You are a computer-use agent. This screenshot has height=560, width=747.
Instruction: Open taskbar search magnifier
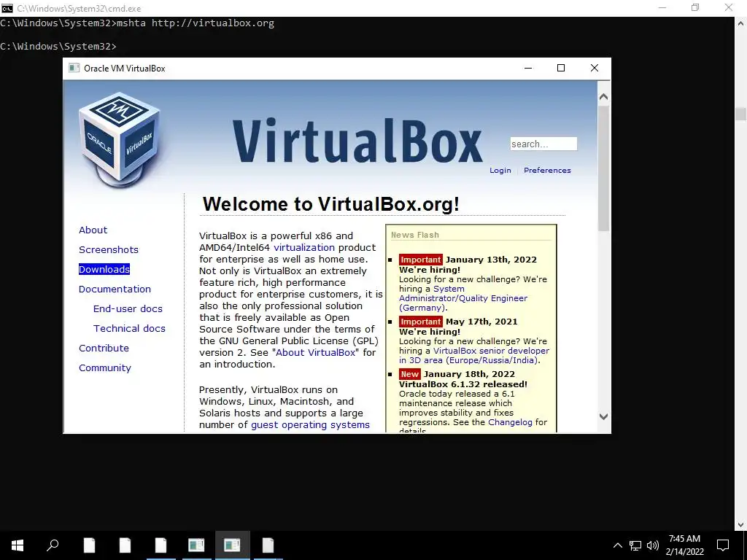point(53,545)
